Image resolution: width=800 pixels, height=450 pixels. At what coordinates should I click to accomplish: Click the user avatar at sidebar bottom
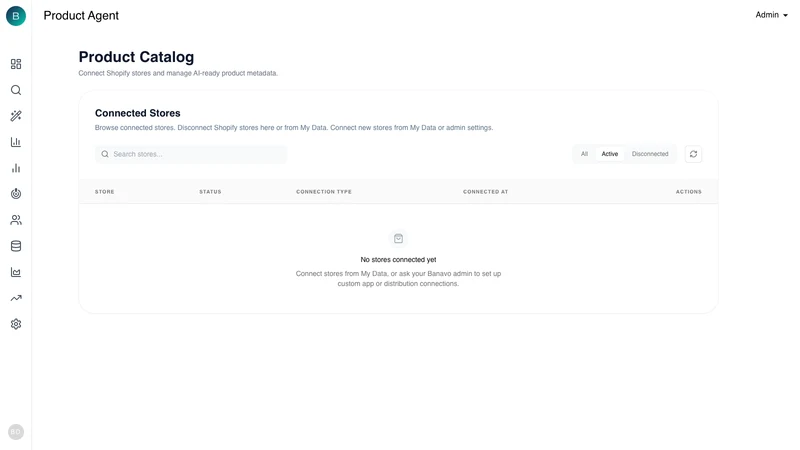tap(16, 432)
